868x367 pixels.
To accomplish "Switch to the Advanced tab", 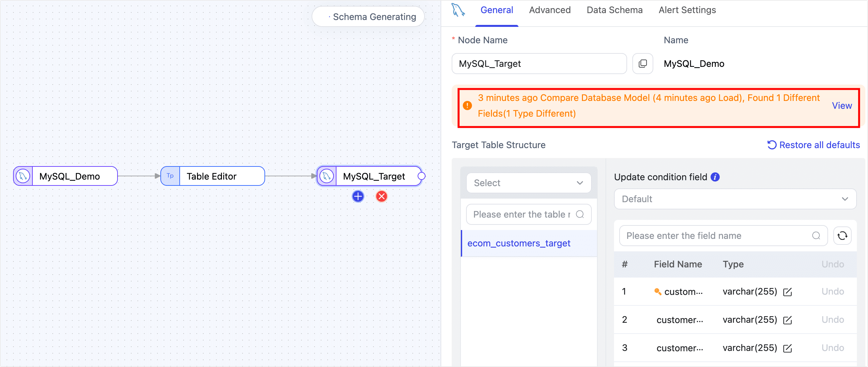I will (549, 10).
